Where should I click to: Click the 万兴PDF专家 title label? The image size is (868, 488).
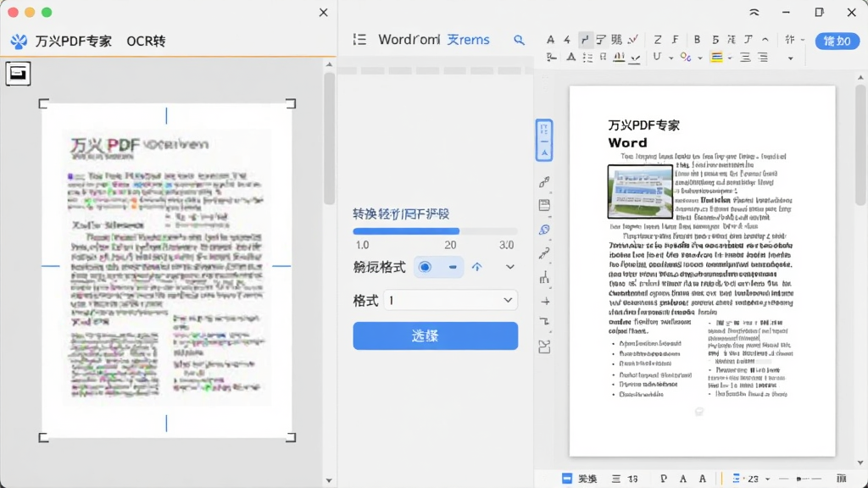74,42
